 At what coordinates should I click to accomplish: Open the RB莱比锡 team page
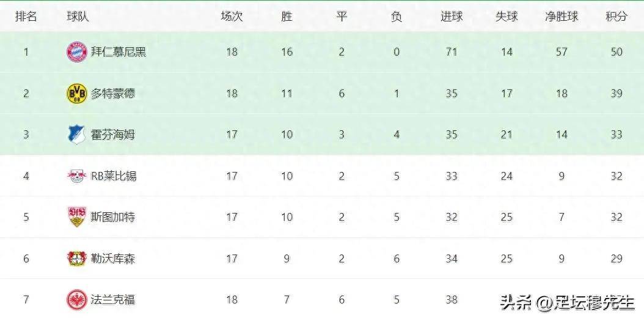coord(114,176)
